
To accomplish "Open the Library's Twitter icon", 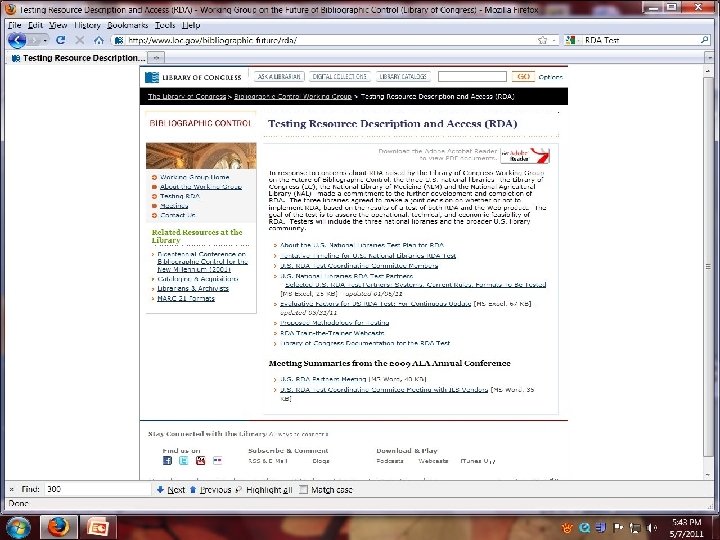I will (184, 461).
